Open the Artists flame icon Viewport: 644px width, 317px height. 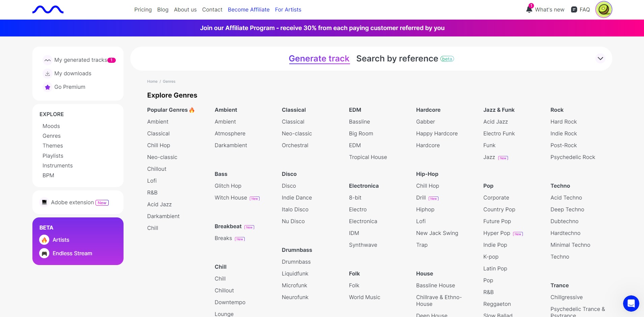(x=44, y=240)
